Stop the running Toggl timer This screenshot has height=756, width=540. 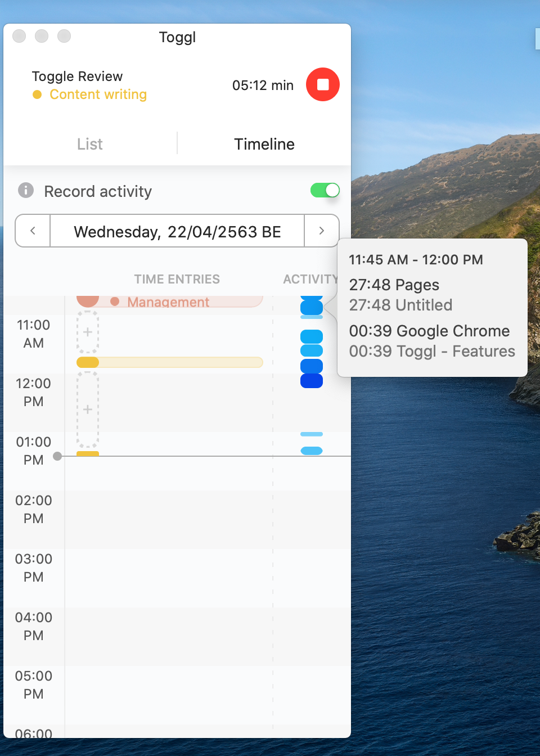322,84
